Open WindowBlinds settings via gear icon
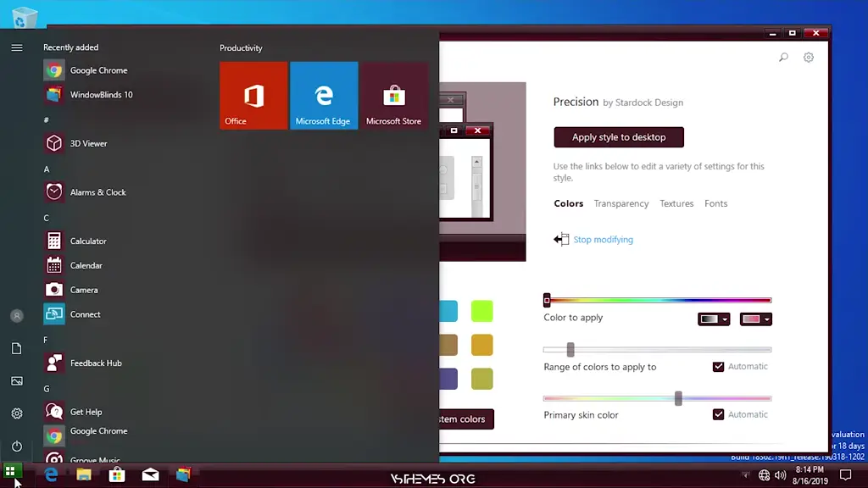The image size is (868, 488). coord(808,57)
